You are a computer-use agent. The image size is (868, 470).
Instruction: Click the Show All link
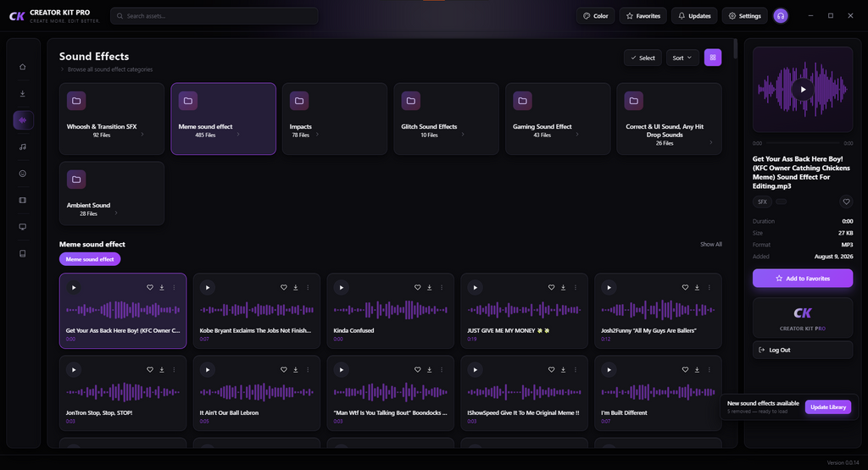pyautogui.click(x=711, y=245)
